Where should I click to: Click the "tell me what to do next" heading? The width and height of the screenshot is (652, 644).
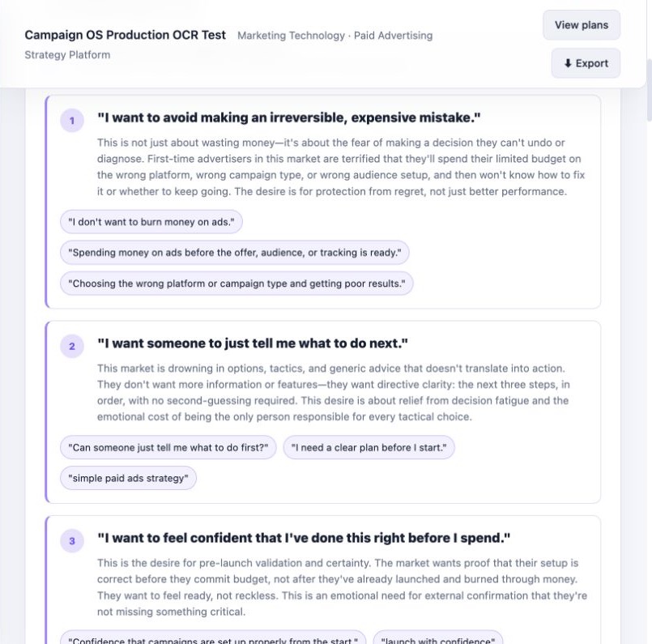click(x=253, y=343)
